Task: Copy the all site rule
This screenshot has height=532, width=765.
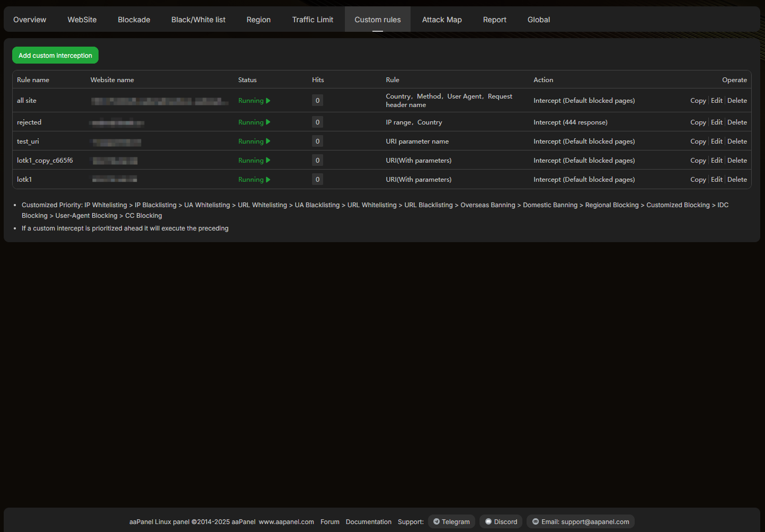Action: 698,101
